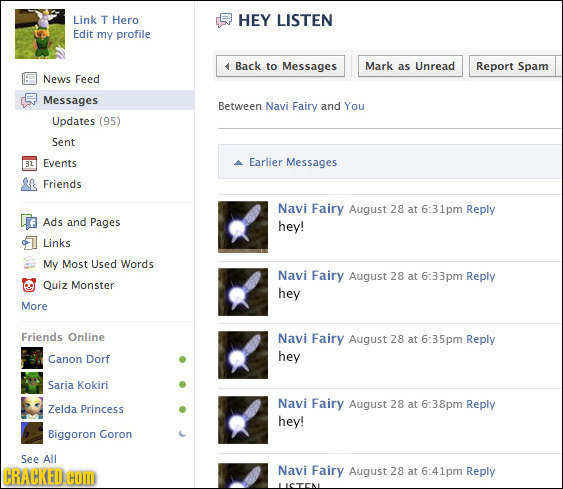Click Navi avatar on the 6:35pm message
The width and height of the screenshot is (563, 489).
tap(243, 355)
